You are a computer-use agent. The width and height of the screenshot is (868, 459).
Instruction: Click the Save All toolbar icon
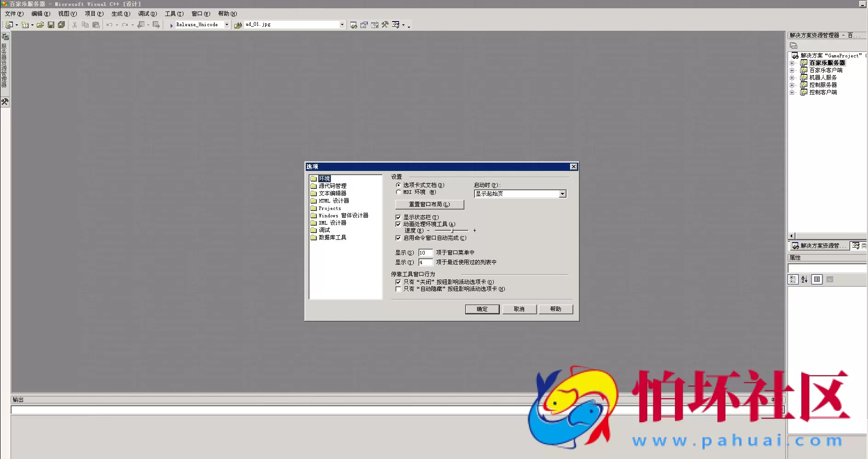(61, 24)
